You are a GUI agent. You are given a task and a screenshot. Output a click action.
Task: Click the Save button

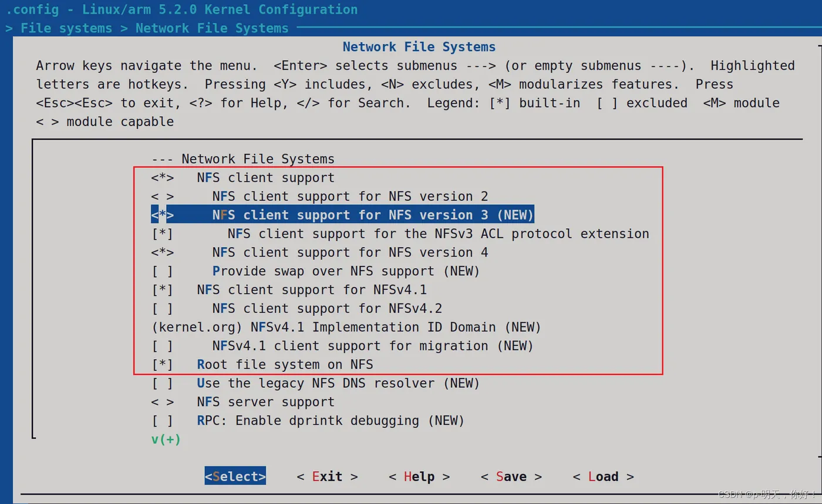click(x=511, y=476)
